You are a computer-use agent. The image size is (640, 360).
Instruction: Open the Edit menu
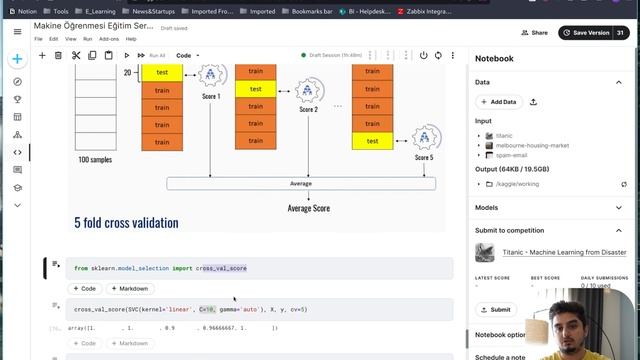click(53, 39)
